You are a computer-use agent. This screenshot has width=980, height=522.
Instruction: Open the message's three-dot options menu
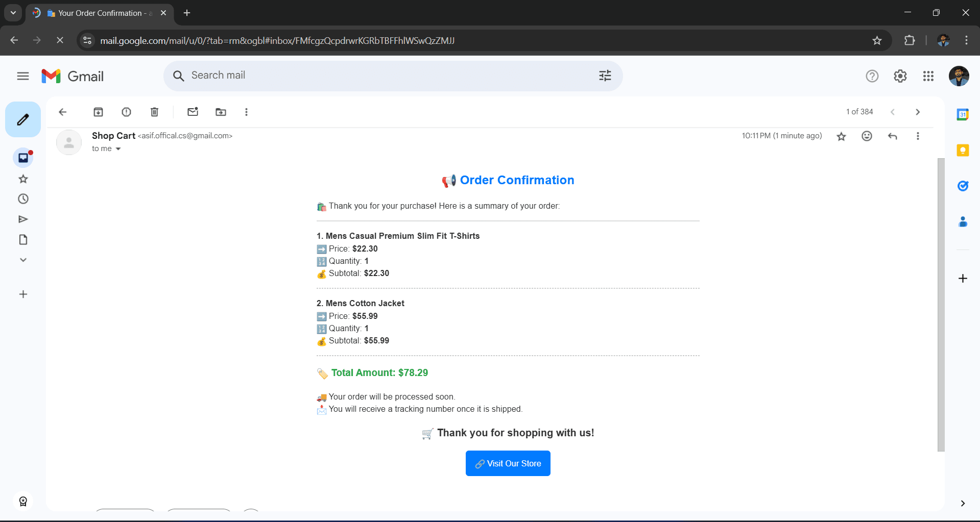click(x=918, y=136)
